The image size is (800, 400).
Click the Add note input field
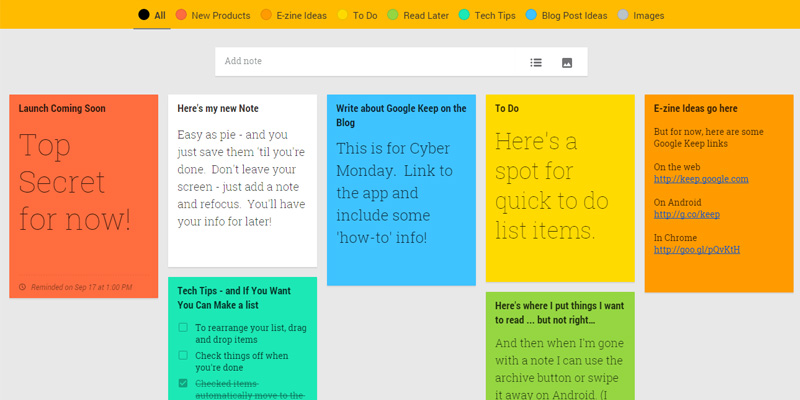(367, 61)
